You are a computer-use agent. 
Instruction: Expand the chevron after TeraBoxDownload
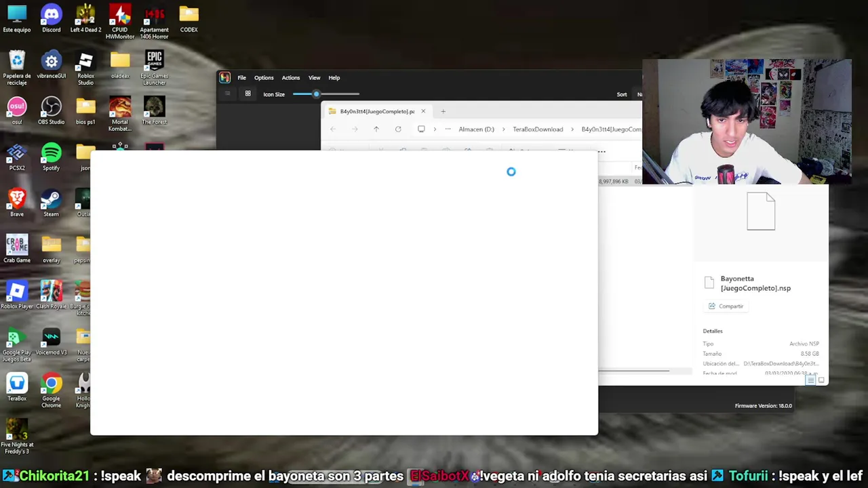click(x=572, y=129)
